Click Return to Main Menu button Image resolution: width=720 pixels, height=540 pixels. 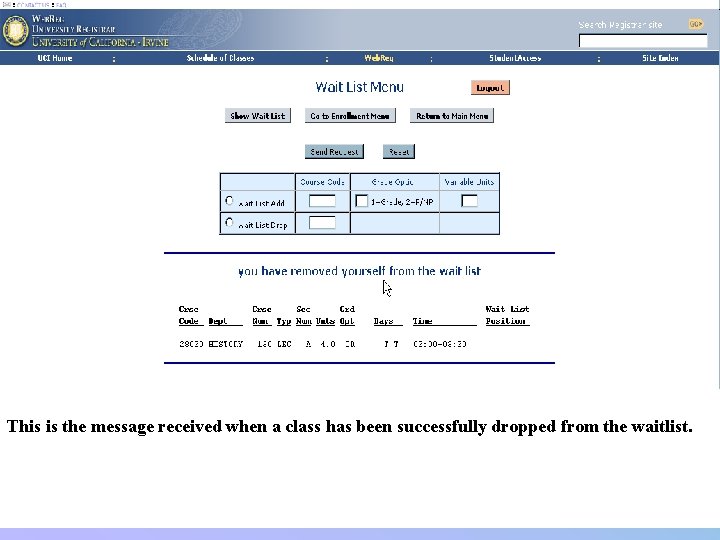452,116
